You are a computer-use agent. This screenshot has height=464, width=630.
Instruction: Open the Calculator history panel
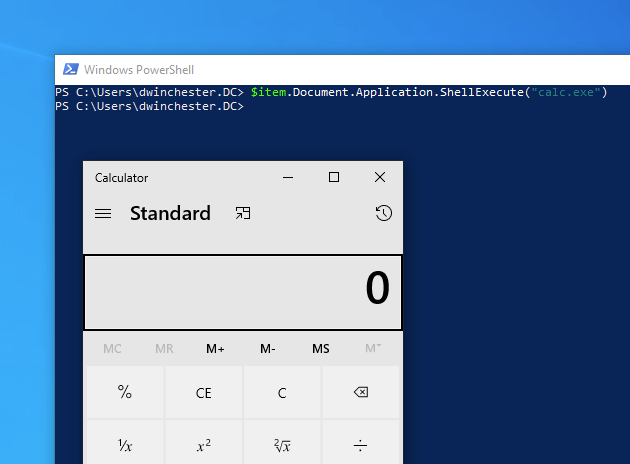pos(383,213)
